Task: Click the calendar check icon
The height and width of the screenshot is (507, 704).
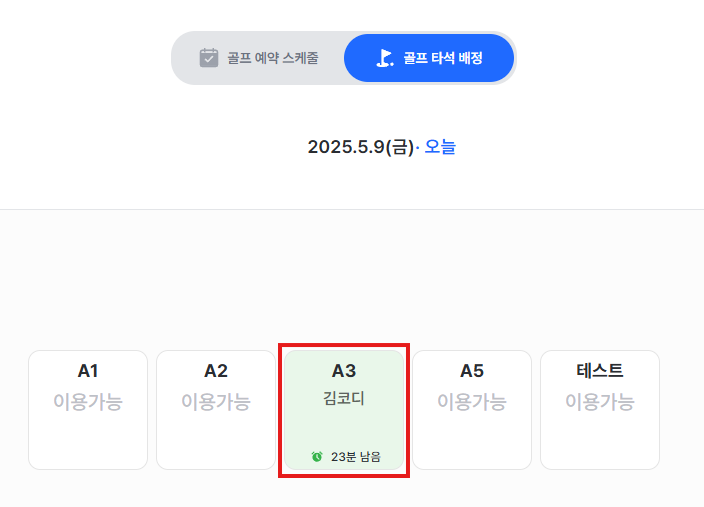Action: click(x=209, y=58)
